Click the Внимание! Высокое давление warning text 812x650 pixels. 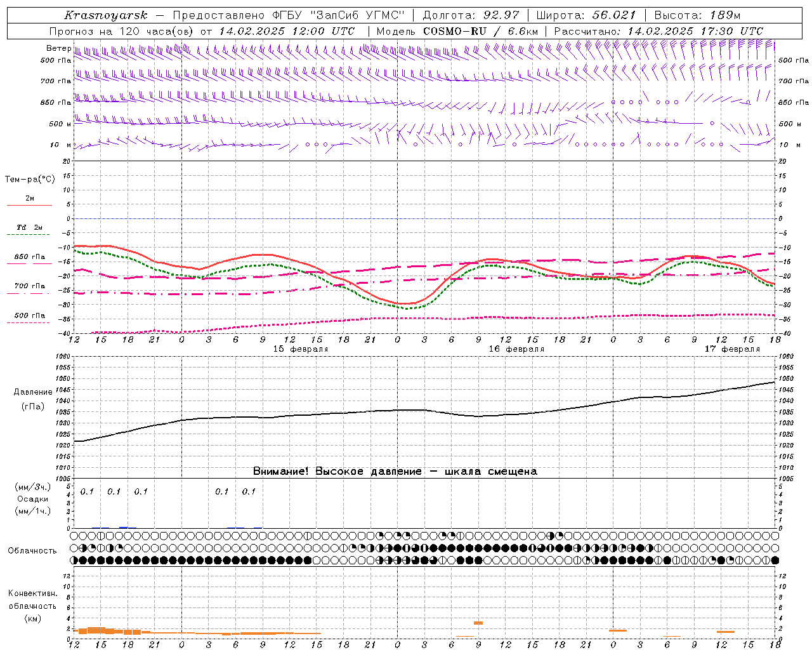click(x=395, y=472)
